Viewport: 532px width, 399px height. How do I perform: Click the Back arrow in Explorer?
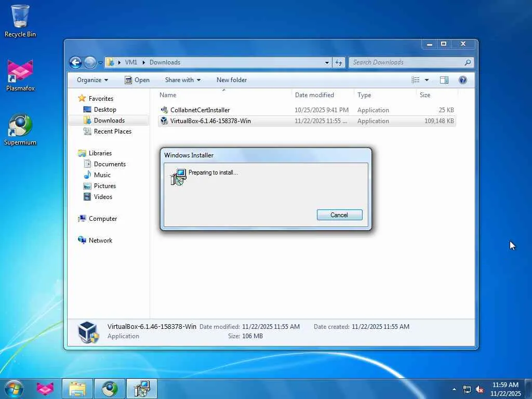[x=76, y=62]
